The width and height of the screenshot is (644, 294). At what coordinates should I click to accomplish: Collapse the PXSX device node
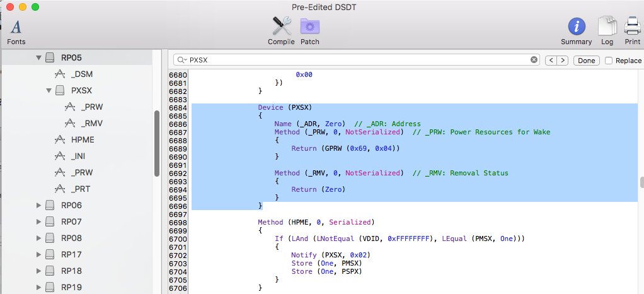point(49,90)
